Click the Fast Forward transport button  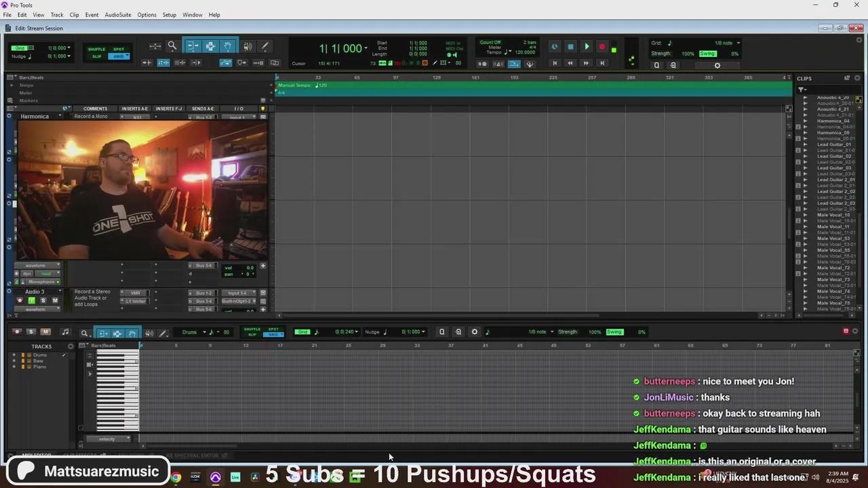587,63
